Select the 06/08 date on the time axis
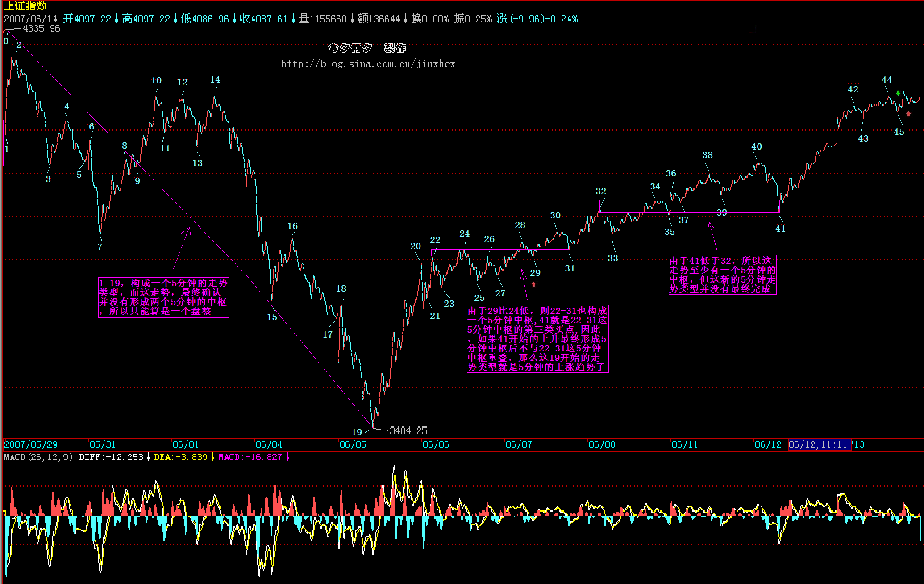 click(x=602, y=445)
